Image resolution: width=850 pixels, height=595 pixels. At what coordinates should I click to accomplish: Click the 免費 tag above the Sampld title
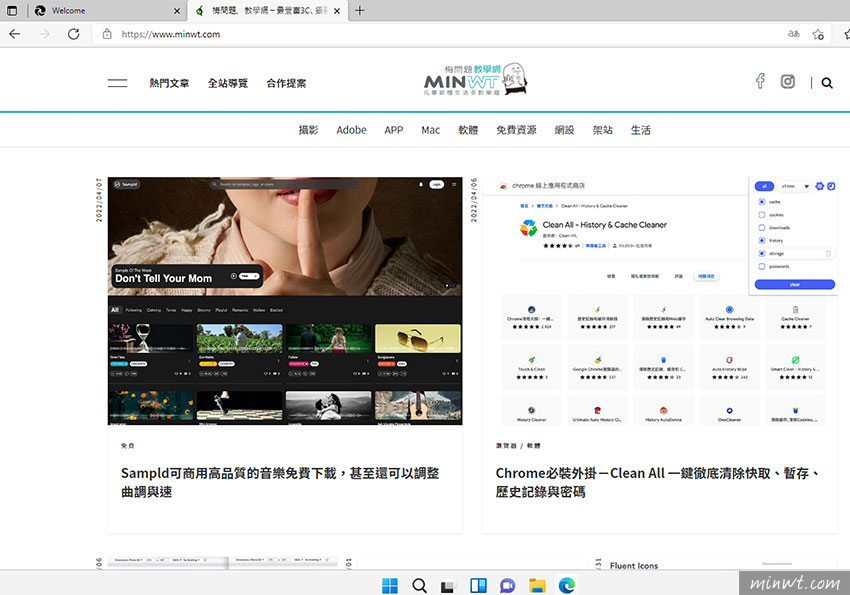(x=127, y=445)
